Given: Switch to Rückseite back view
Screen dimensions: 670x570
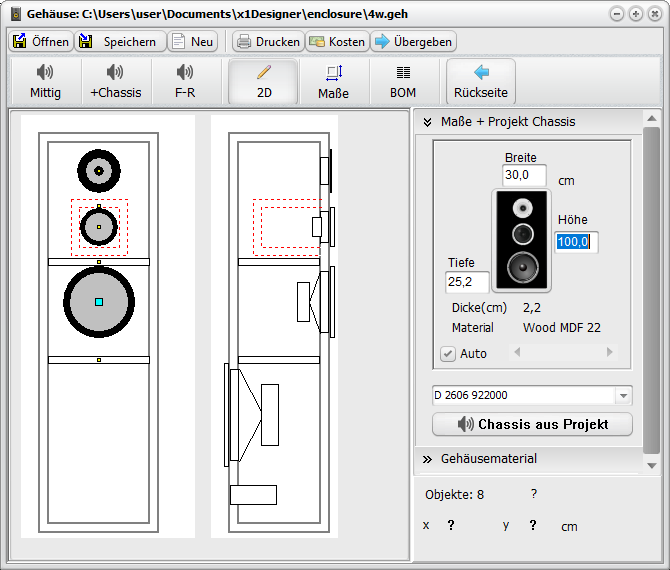Looking at the screenshot, I should pos(481,82).
